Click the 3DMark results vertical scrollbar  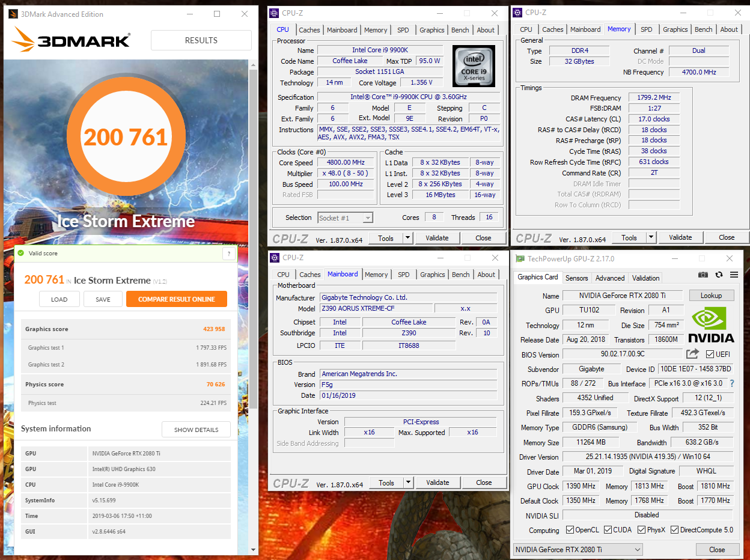[x=254, y=240]
